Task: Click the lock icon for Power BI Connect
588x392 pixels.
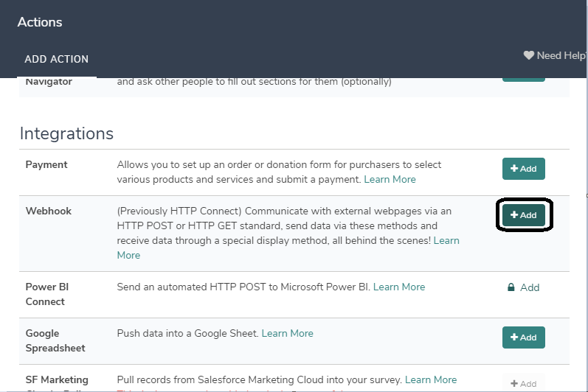Action: (511, 287)
